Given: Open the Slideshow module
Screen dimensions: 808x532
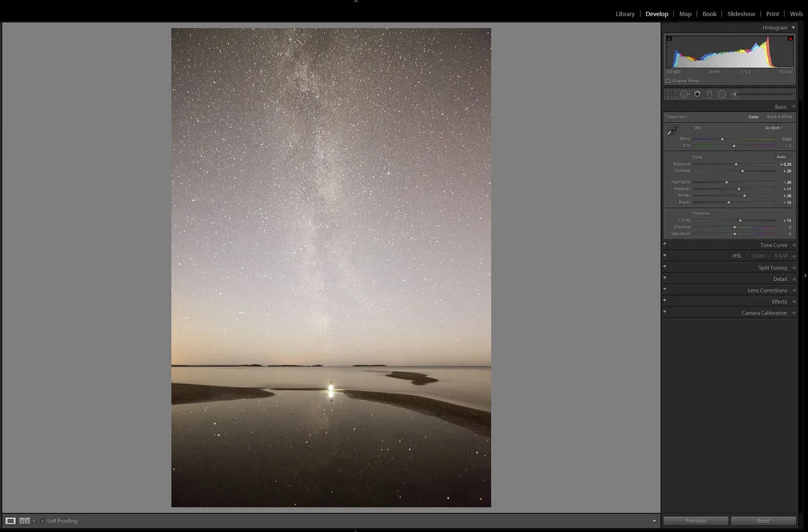Looking at the screenshot, I should tap(741, 14).
